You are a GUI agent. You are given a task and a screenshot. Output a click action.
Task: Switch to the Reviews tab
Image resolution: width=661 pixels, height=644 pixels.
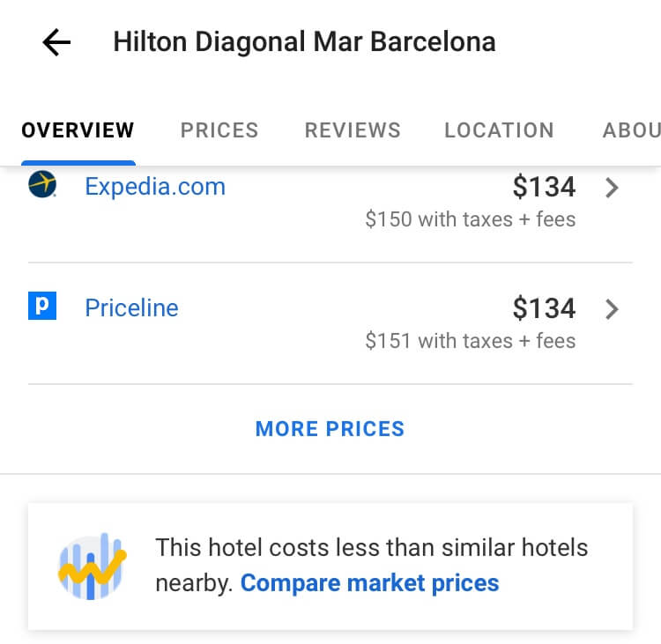[353, 131]
